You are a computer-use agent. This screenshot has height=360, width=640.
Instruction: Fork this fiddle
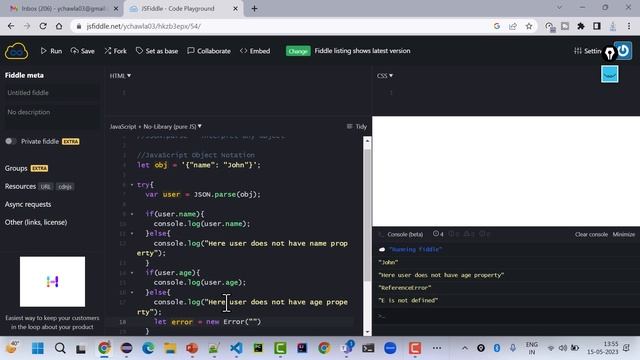[116, 51]
